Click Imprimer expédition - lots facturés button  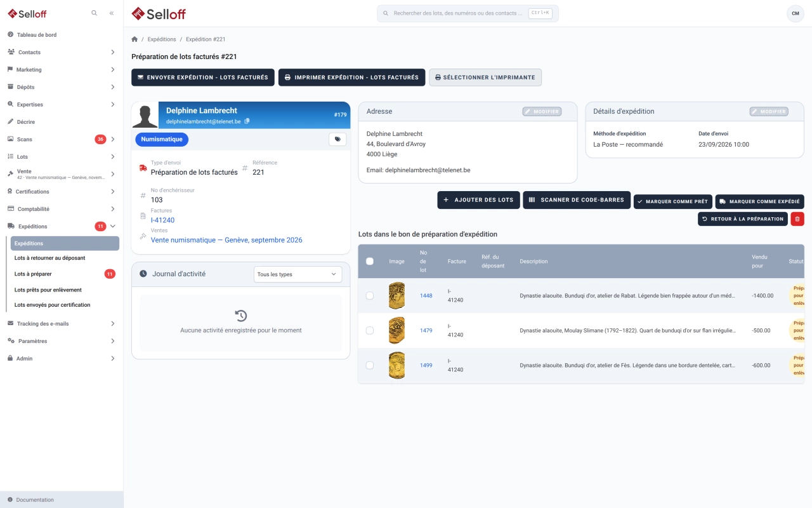(x=352, y=77)
